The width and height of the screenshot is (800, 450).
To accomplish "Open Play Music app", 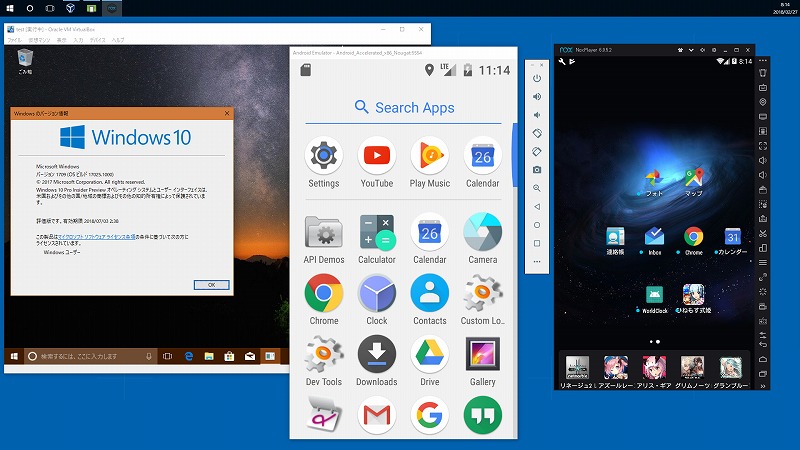I will tap(430, 156).
